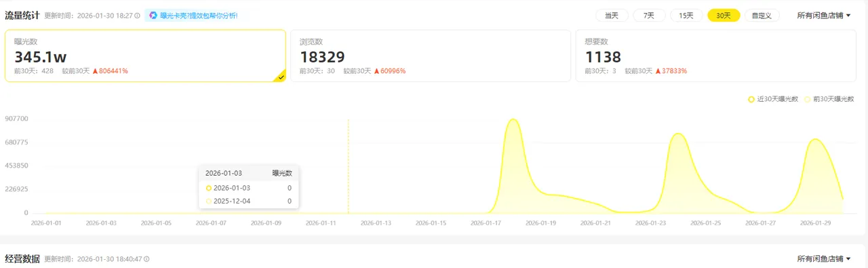Switch time range to 7天
The height and width of the screenshot is (268, 868).
coord(649,15)
